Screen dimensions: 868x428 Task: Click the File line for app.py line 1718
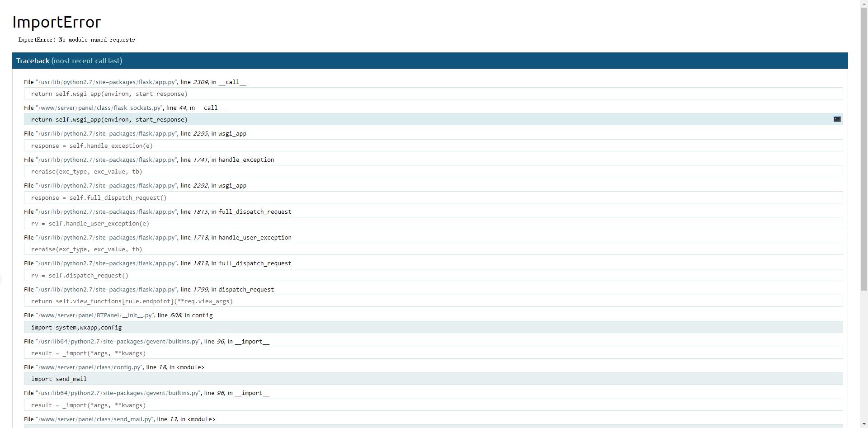coord(158,237)
